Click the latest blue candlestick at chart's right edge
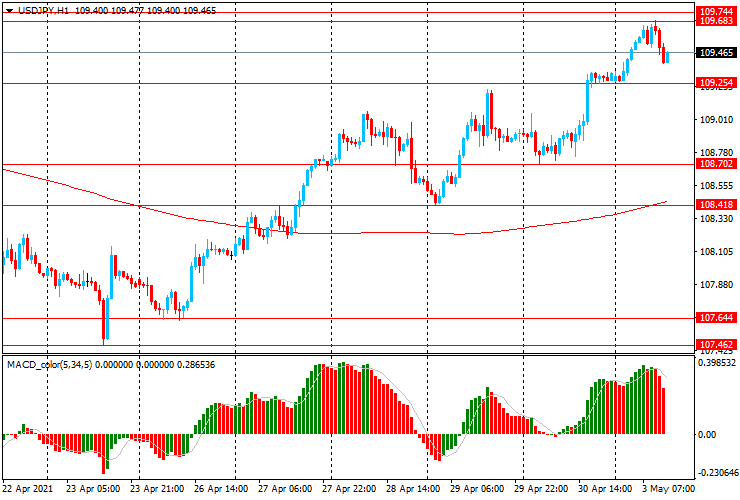Image resolution: width=740 pixels, height=500 pixels. [667, 57]
